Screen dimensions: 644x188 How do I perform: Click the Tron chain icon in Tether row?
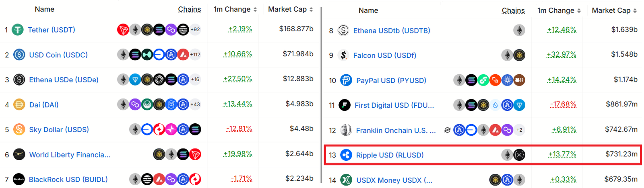tap(123, 30)
